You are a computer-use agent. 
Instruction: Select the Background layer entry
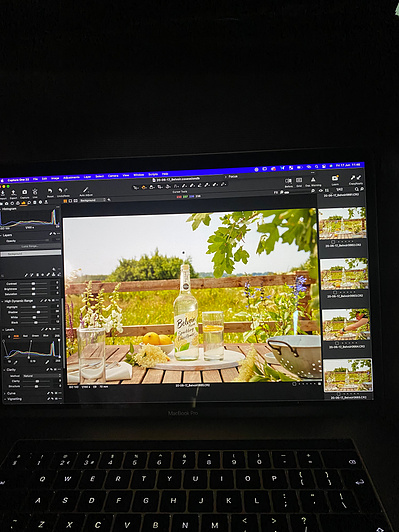pyautogui.click(x=31, y=253)
